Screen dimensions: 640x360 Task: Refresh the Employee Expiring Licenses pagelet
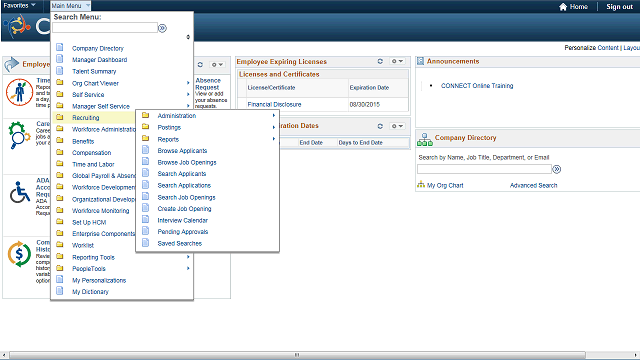[380, 61]
